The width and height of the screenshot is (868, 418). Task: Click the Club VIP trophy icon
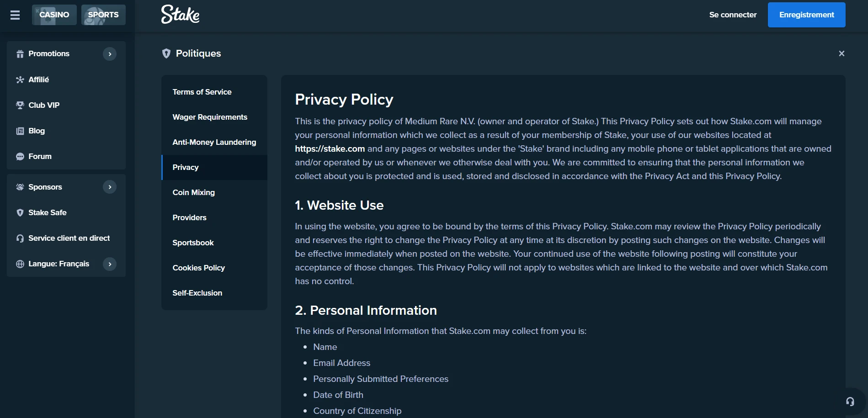tap(20, 105)
